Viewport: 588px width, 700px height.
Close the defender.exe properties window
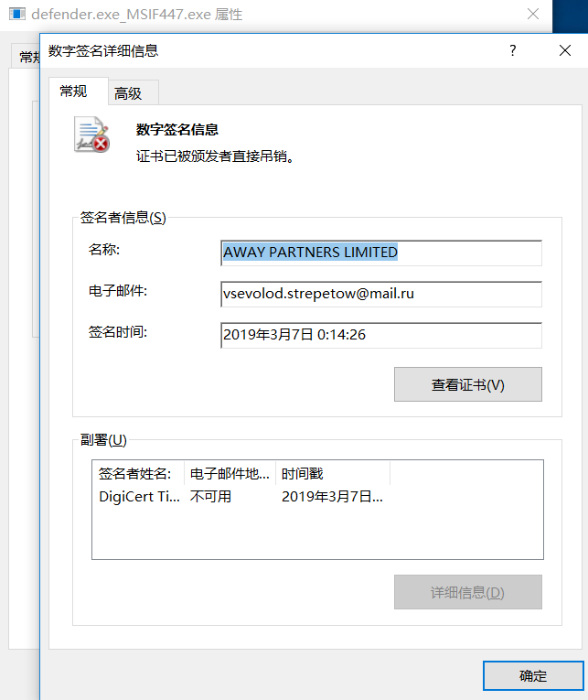tap(533, 15)
